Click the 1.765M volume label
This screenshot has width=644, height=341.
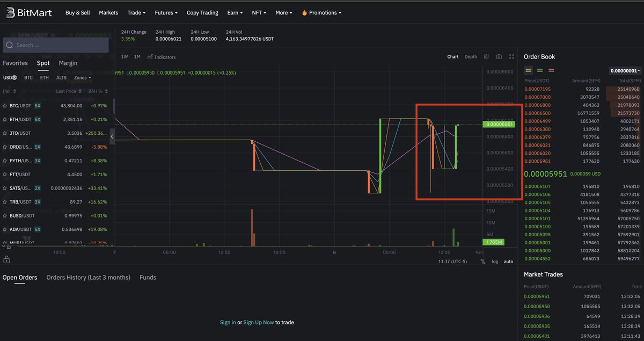click(x=493, y=242)
